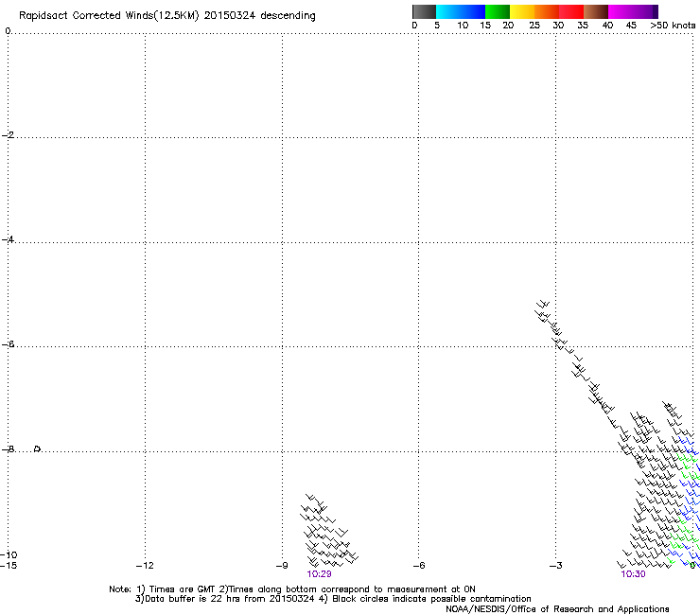Click the '25' legend tick label
This screenshot has width=700, height=615.
click(x=534, y=26)
